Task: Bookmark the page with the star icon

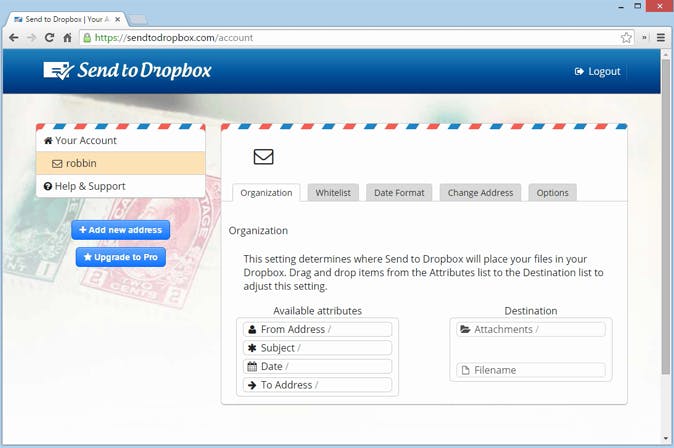Action: click(x=626, y=38)
